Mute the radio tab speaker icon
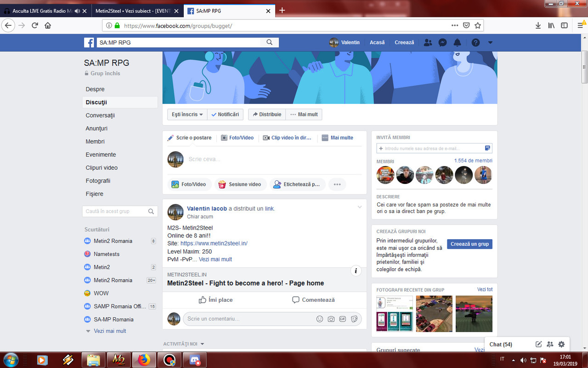 [77, 11]
